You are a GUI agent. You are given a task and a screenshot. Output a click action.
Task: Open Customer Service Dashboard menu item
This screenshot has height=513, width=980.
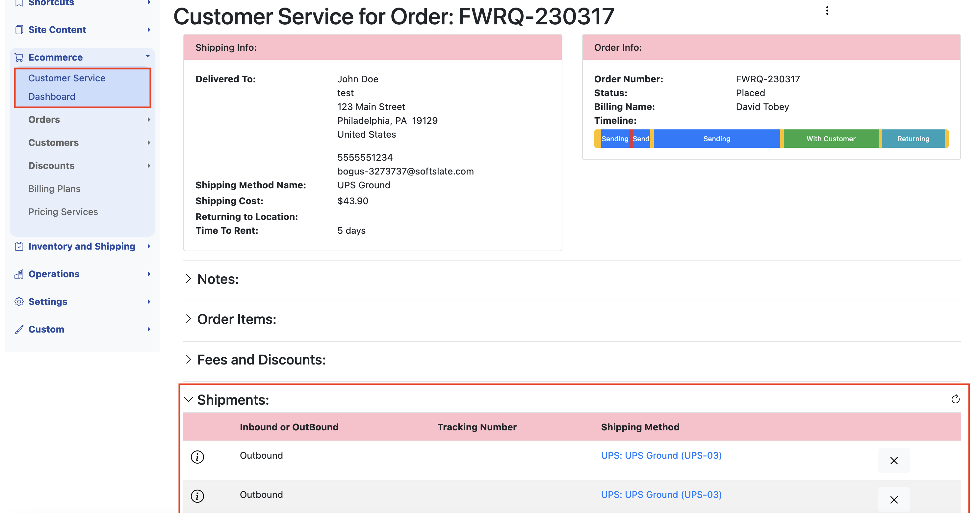[x=83, y=88]
